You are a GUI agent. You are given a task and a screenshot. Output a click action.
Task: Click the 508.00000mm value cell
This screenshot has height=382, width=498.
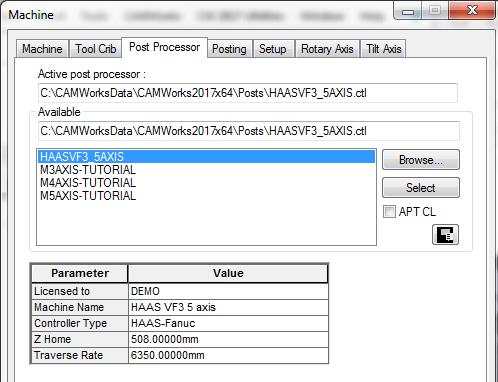coord(228,339)
